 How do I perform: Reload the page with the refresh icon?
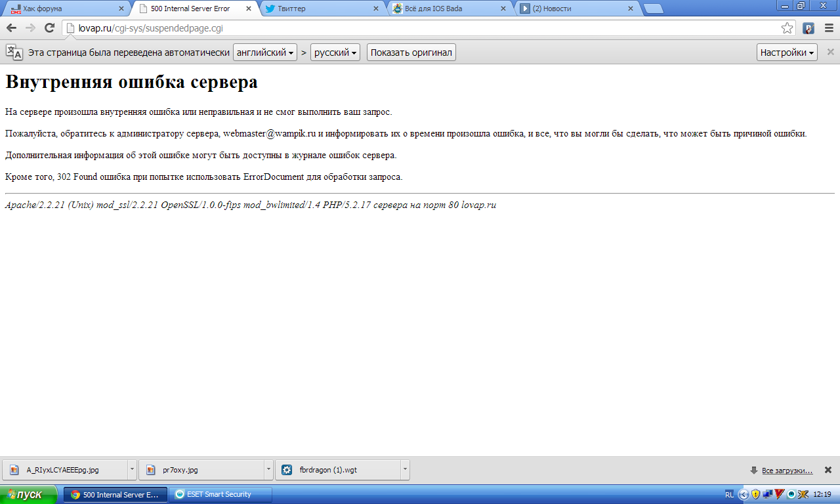tap(49, 28)
